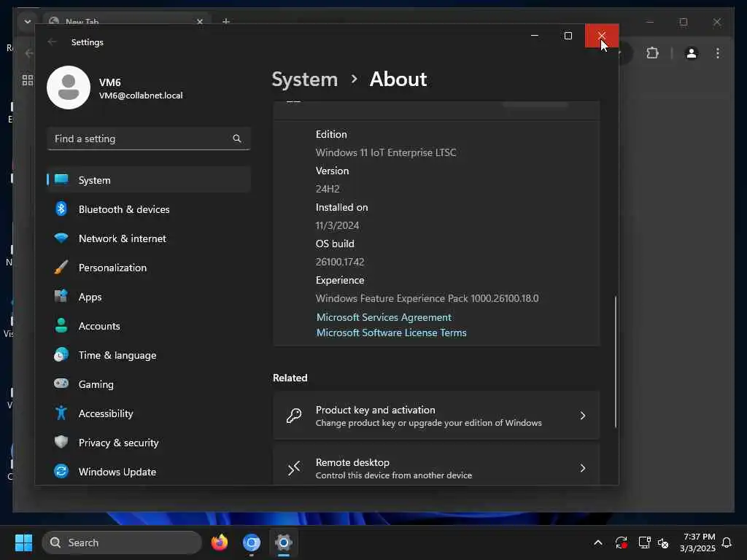Screen dimensions: 747x560
Task: Click the taskbar Search box
Action: pyautogui.click(x=122, y=542)
